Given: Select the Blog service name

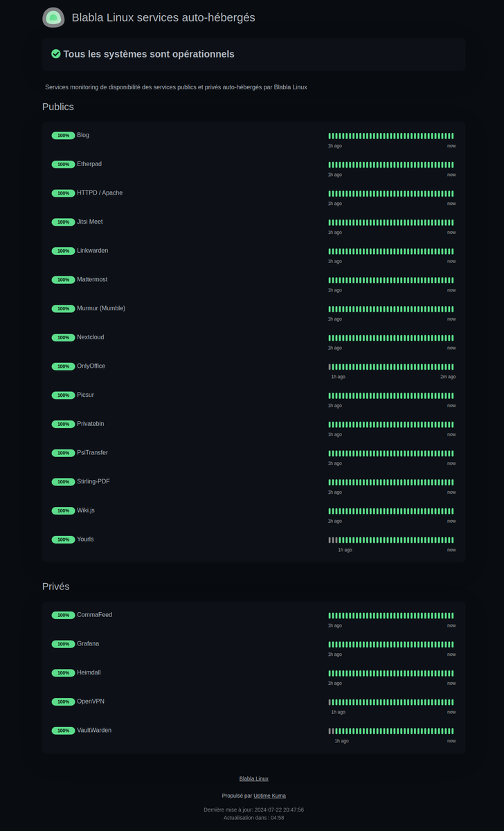Looking at the screenshot, I should tap(83, 135).
